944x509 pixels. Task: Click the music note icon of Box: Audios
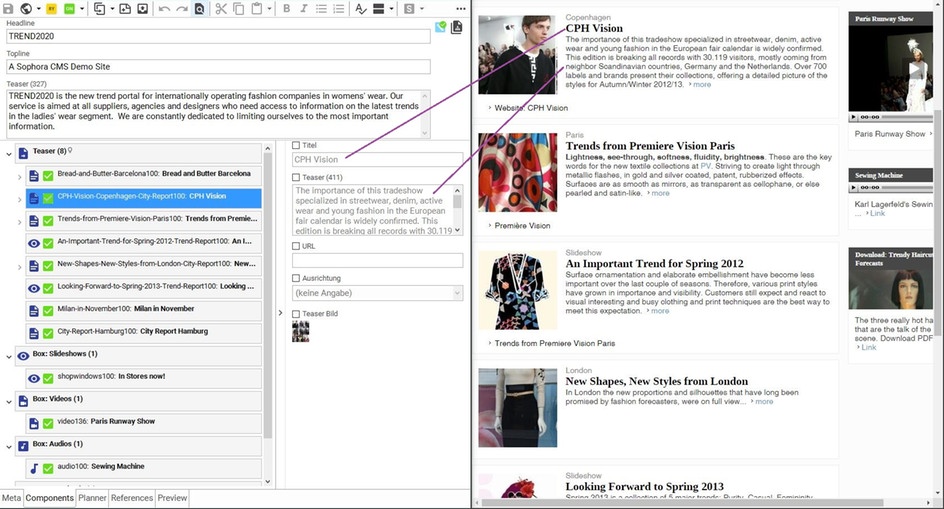point(23,446)
